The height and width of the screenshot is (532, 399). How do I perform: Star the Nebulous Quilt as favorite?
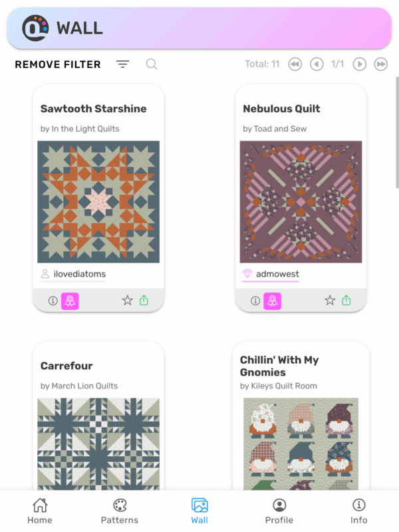[x=330, y=301]
